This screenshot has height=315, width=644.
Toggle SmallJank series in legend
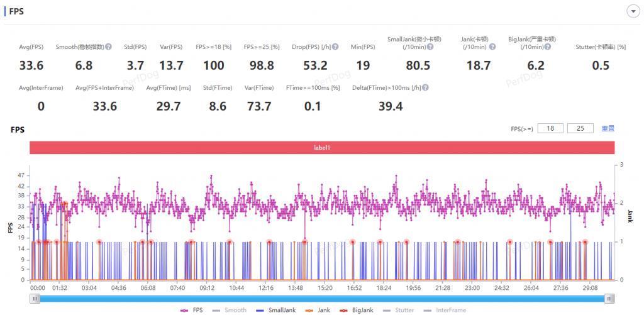273,310
